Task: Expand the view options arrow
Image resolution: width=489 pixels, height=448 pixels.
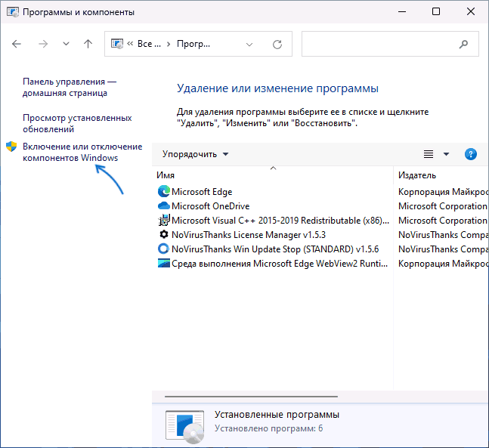Action: (x=446, y=154)
